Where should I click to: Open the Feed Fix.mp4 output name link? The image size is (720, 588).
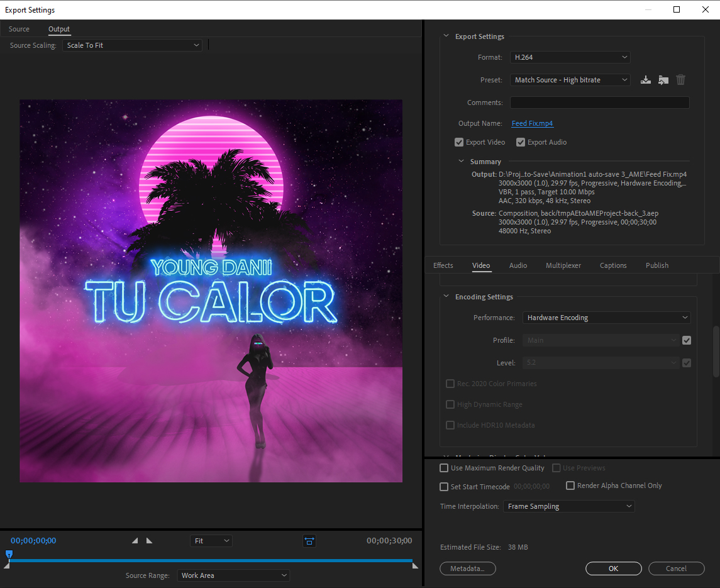532,123
